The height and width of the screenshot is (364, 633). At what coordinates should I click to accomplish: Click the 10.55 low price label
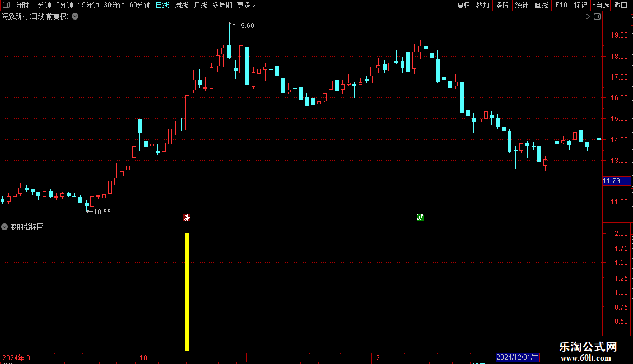pos(102,212)
